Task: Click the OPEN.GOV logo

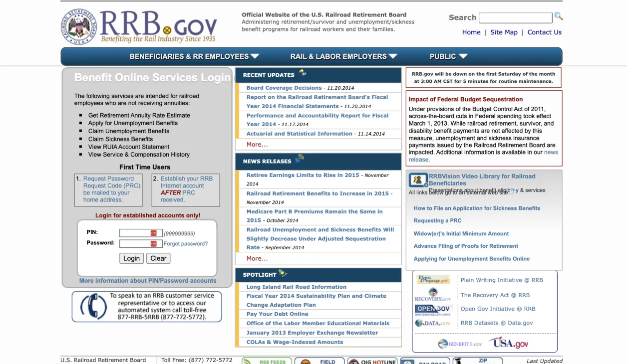Action: (433, 309)
